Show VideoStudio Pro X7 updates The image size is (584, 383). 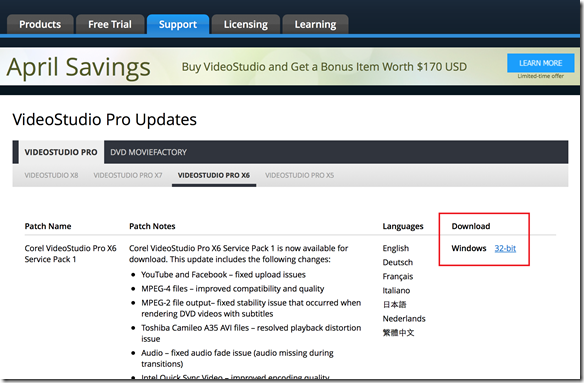click(x=128, y=175)
